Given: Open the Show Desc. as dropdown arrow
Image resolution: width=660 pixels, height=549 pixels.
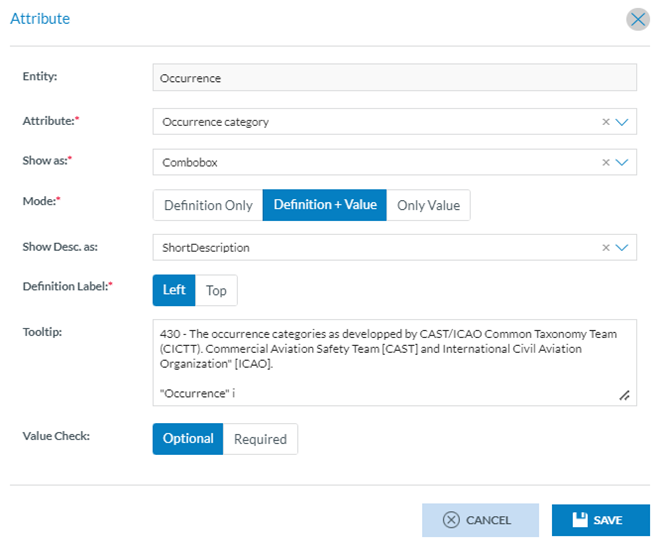Looking at the screenshot, I should coord(622,247).
